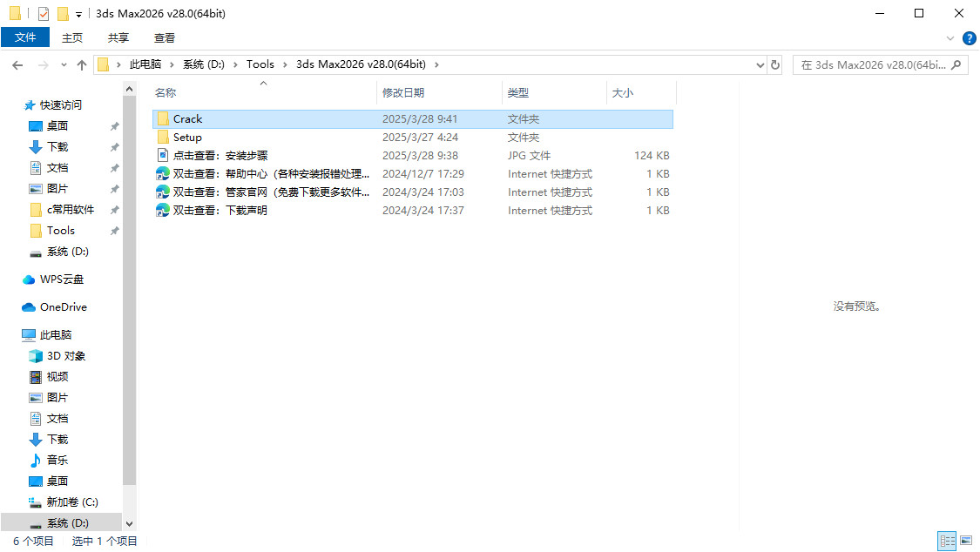Click Tools in the address breadcrumb

260,64
